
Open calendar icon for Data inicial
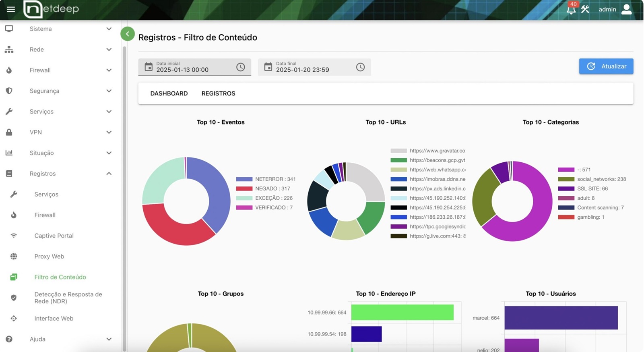click(149, 67)
